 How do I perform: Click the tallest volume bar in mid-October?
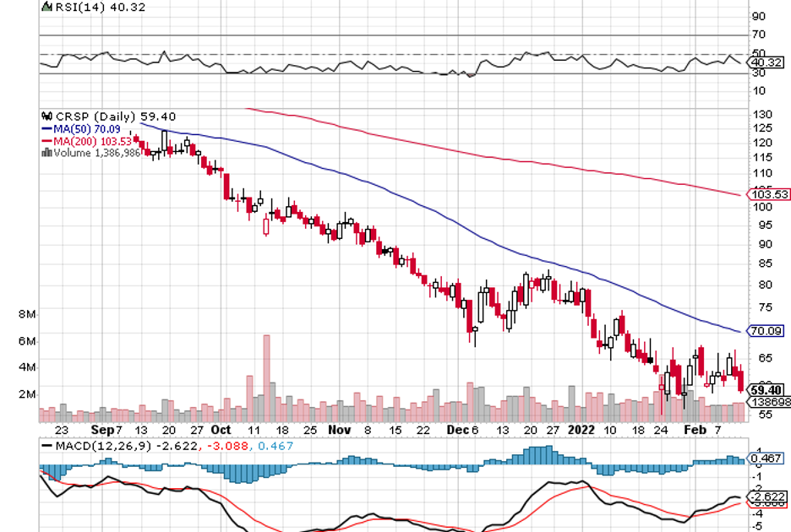point(266,377)
